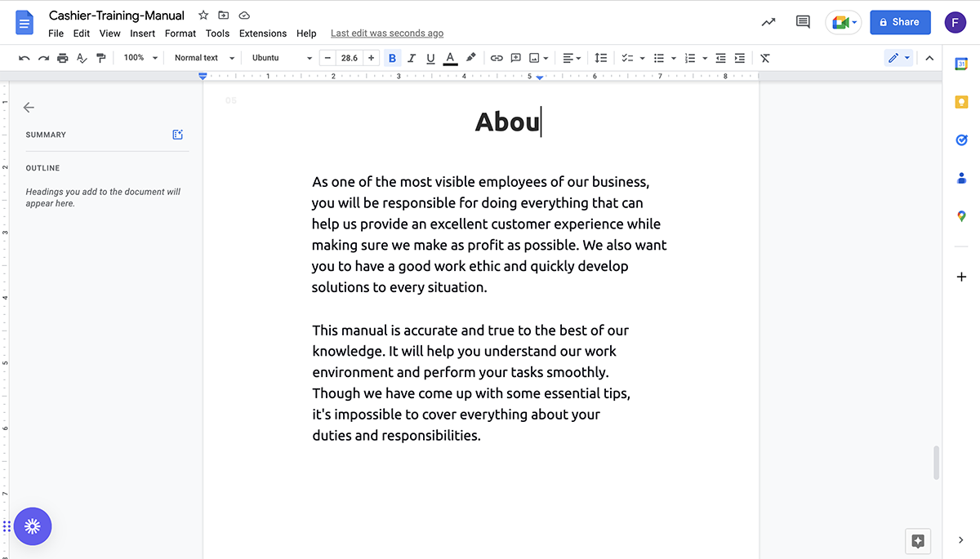Open the line spacing menu
This screenshot has height=559, width=980.
point(600,58)
